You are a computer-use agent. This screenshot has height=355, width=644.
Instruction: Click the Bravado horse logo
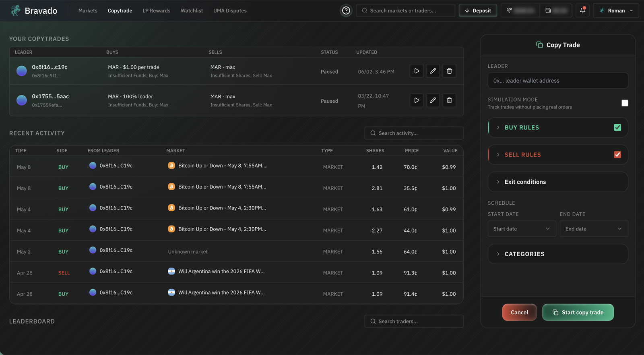tap(16, 10)
